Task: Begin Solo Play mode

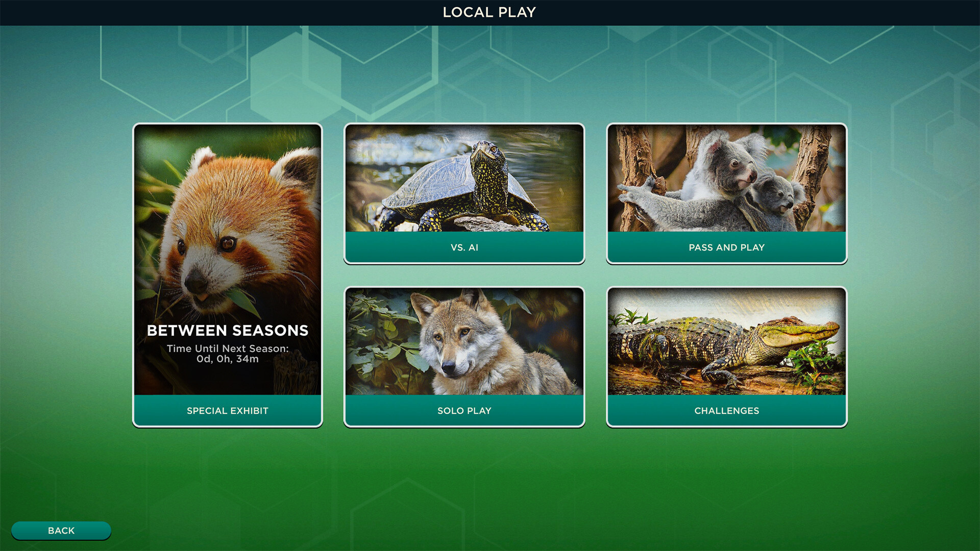Action: tap(464, 357)
